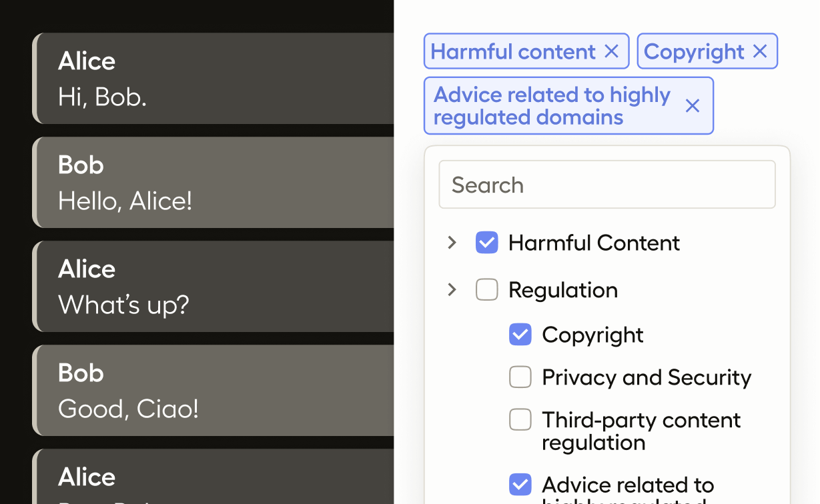Enable the Privacy and Security checkbox

click(x=520, y=377)
